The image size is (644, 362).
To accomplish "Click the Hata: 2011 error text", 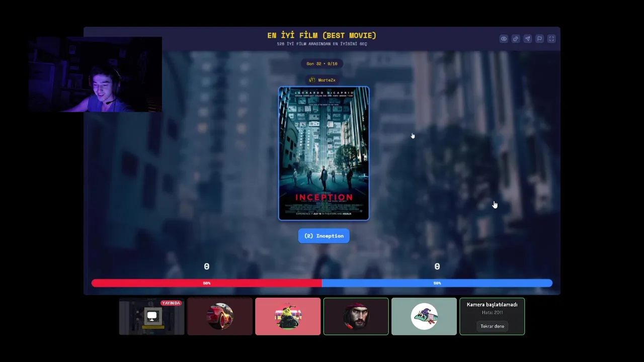I will (492, 313).
